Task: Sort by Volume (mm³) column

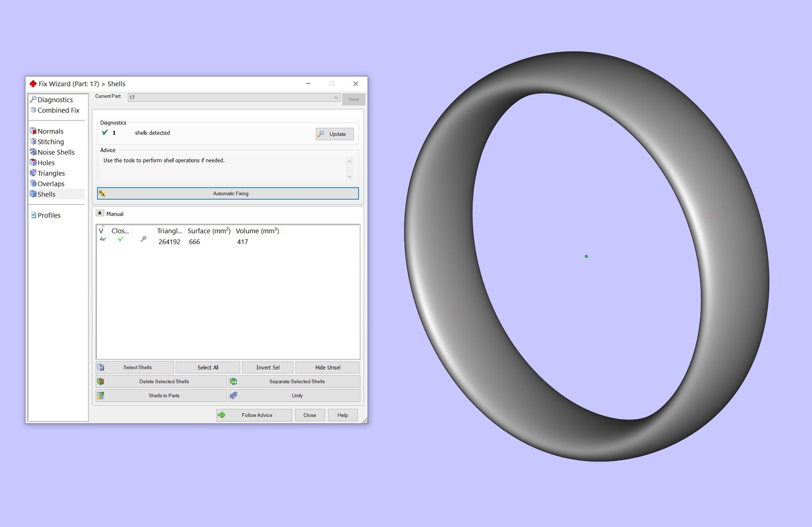Action: (257, 231)
